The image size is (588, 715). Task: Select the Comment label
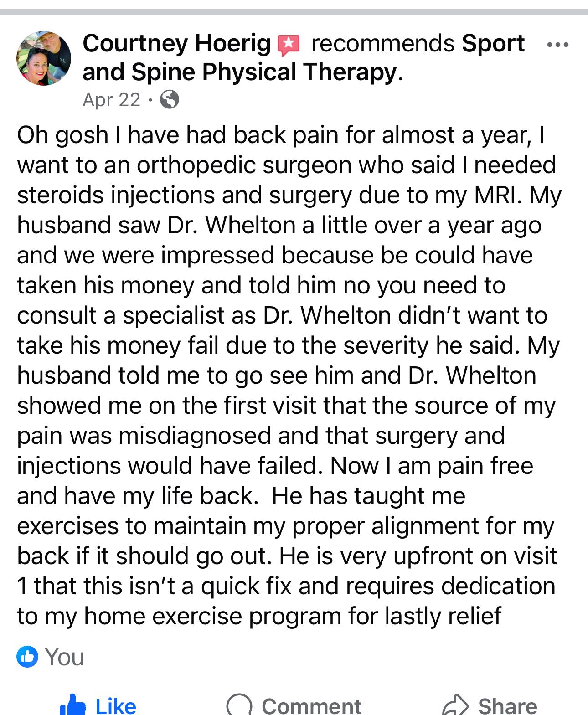click(x=312, y=706)
